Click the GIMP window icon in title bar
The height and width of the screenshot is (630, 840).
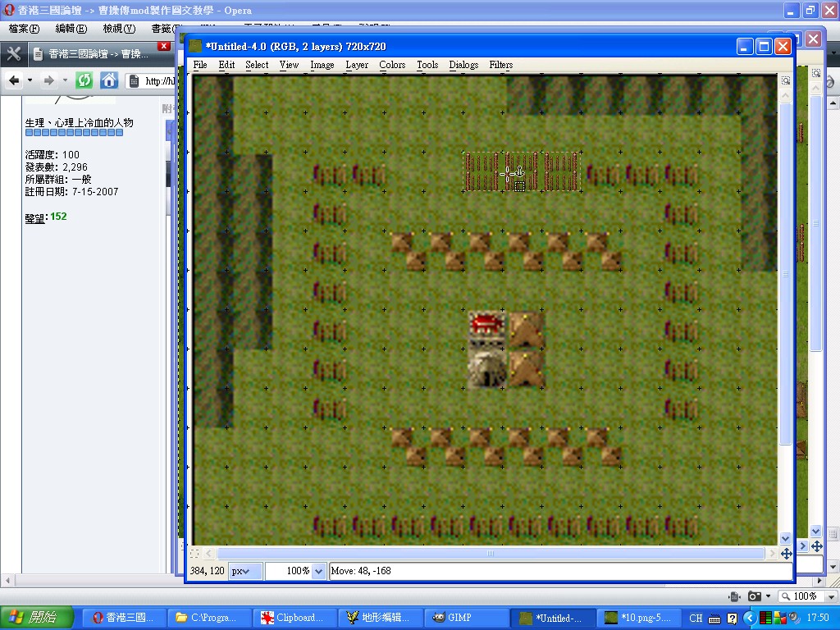pyautogui.click(x=196, y=47)
